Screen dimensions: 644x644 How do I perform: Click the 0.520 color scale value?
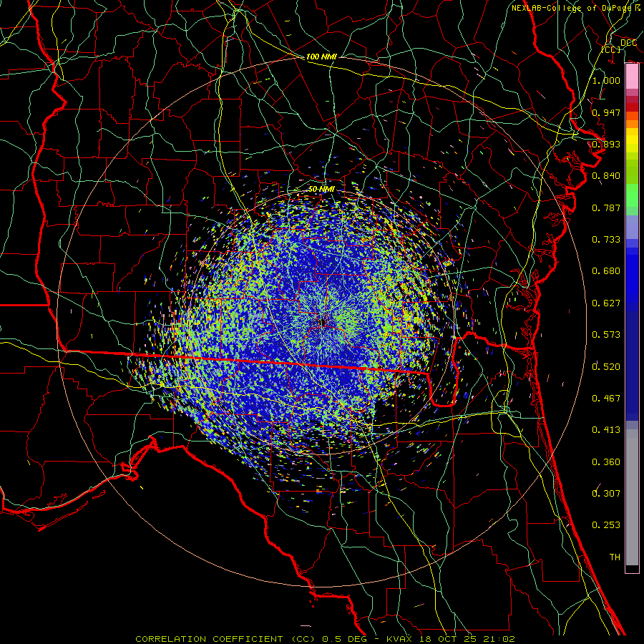[x=606, y=367]
